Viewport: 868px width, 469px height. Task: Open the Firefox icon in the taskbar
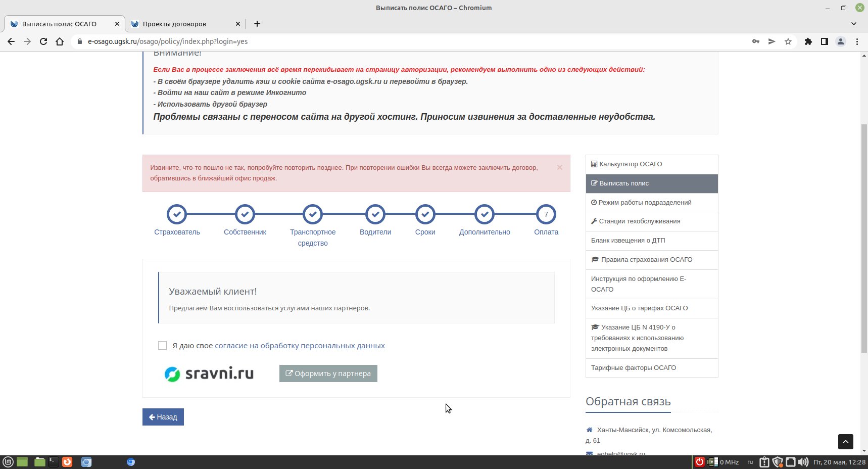pos(67,462)
